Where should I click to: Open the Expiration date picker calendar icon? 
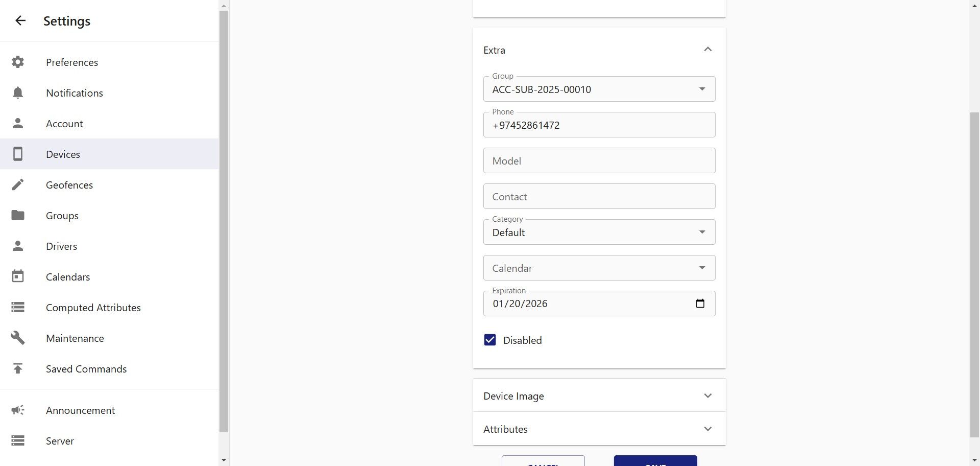click(x=700, y=304)
